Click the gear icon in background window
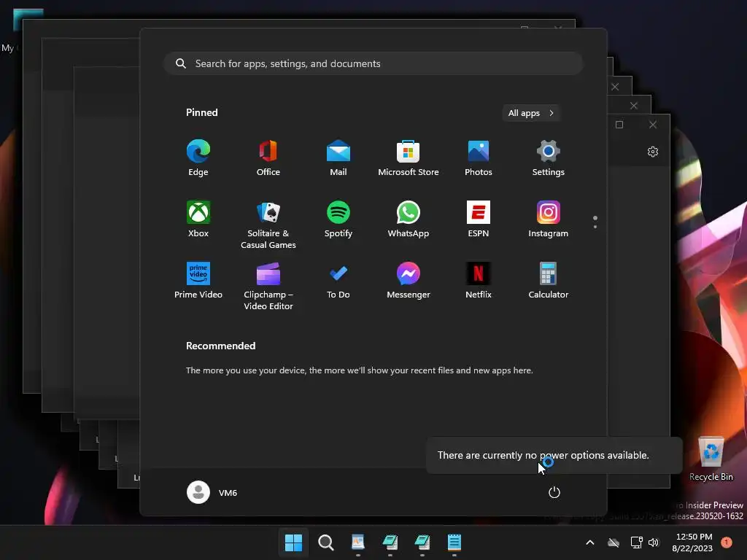The width and height of the screenshot is (747, 560). (x=653, y=152)
